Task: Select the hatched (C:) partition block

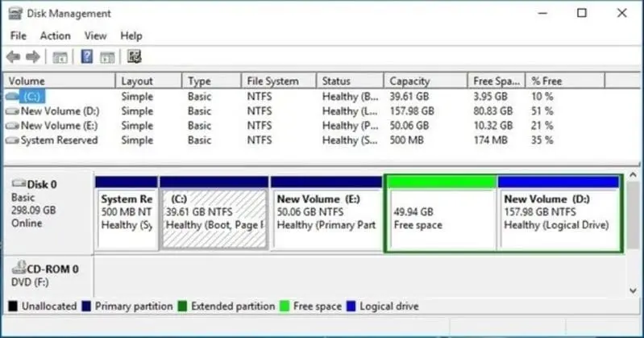Action: (x=214, y=213)
